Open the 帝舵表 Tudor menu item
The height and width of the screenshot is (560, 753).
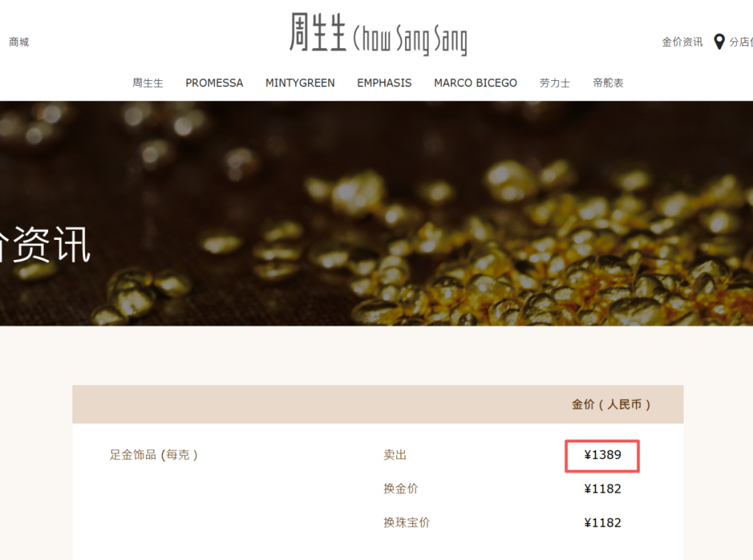608,83
